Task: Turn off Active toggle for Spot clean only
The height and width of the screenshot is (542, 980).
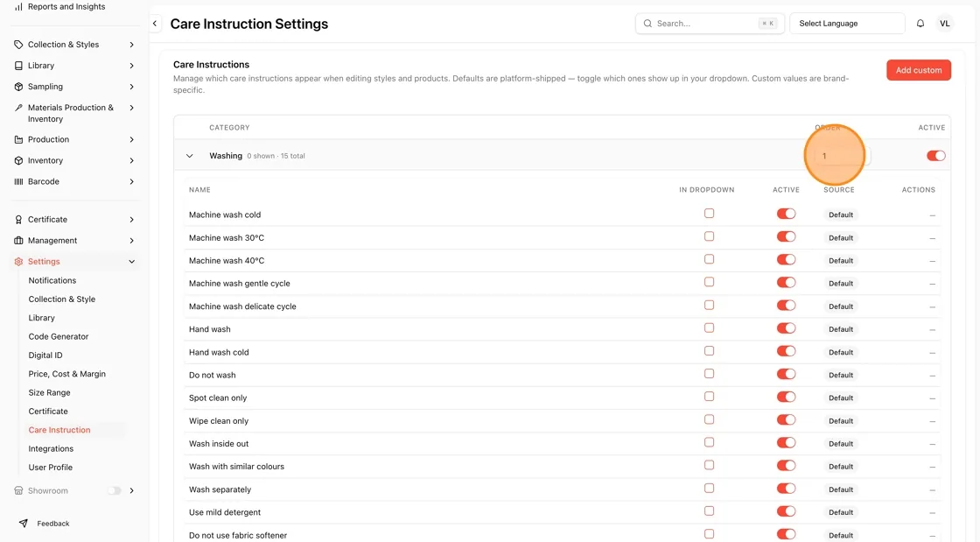Action: tap(787, 397)
